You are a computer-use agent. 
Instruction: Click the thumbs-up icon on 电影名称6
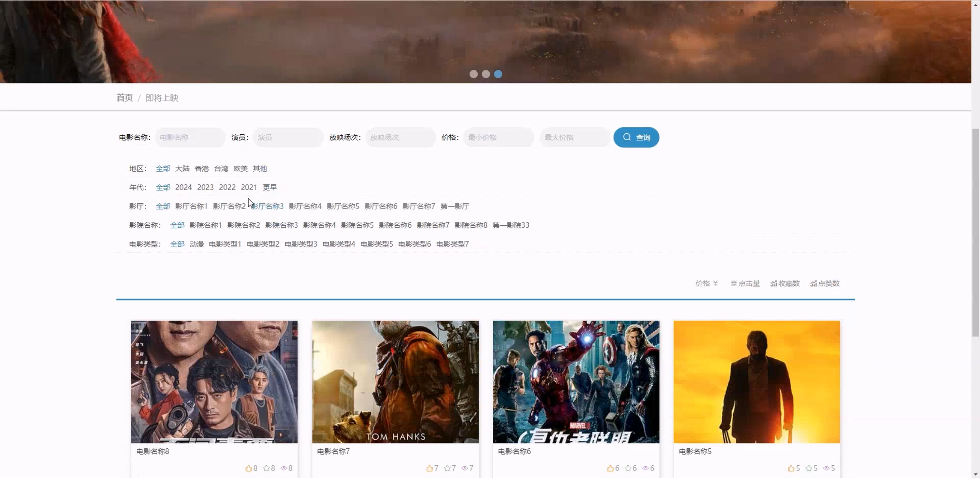(x=610, y=468)
